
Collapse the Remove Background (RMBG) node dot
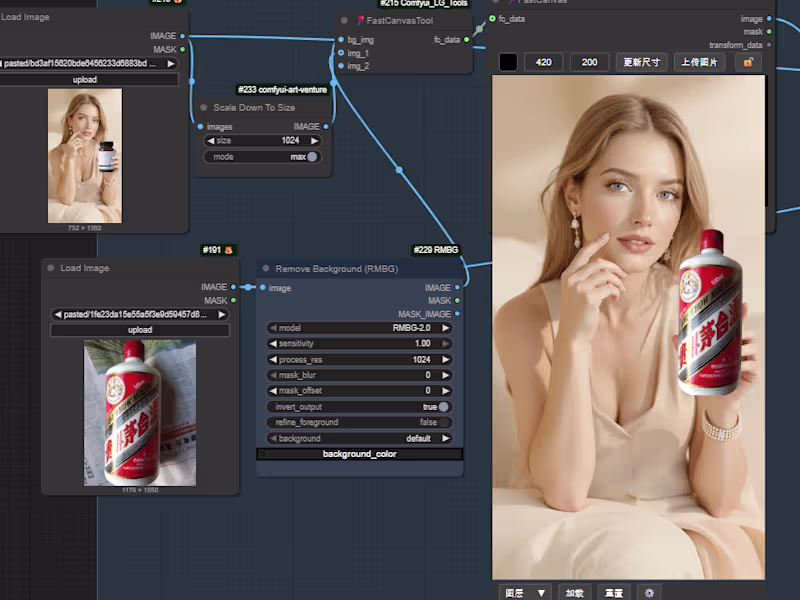coord(266,268)
